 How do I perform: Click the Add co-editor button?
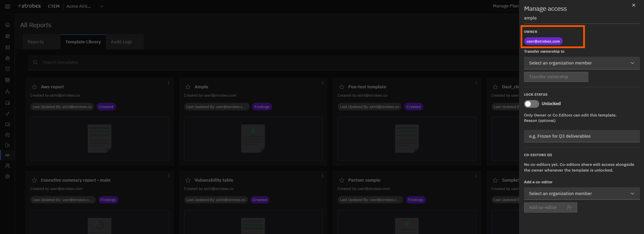tap(550, 207)
